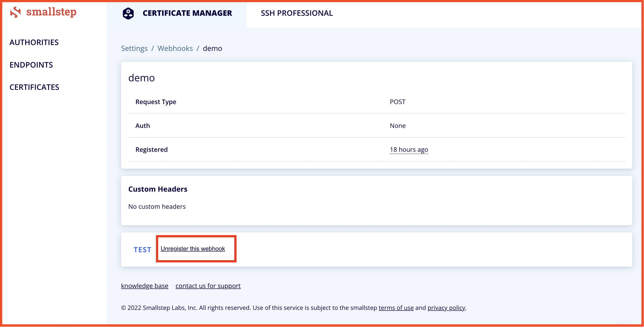Screen dimensions: 644x327
Task: Go to Endpoints in the sidebar
Action: coord(31,65)
